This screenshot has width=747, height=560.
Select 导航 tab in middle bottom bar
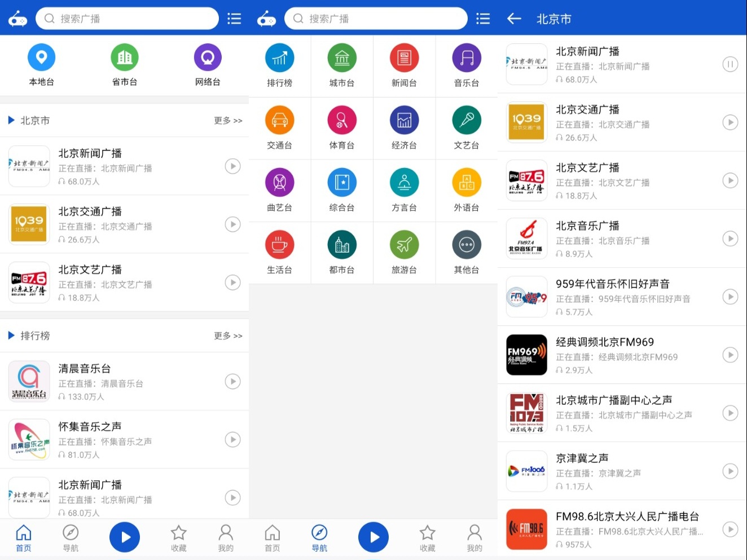coord(319,538)
